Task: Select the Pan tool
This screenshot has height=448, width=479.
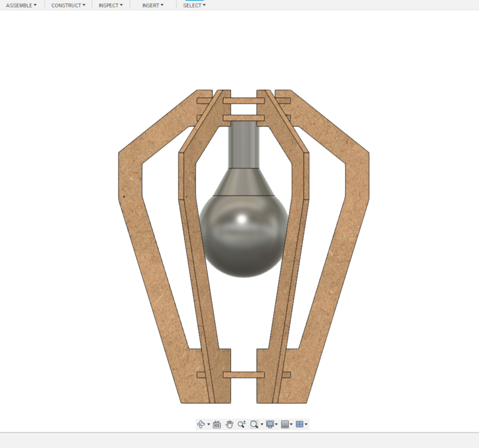Action: 229,424
